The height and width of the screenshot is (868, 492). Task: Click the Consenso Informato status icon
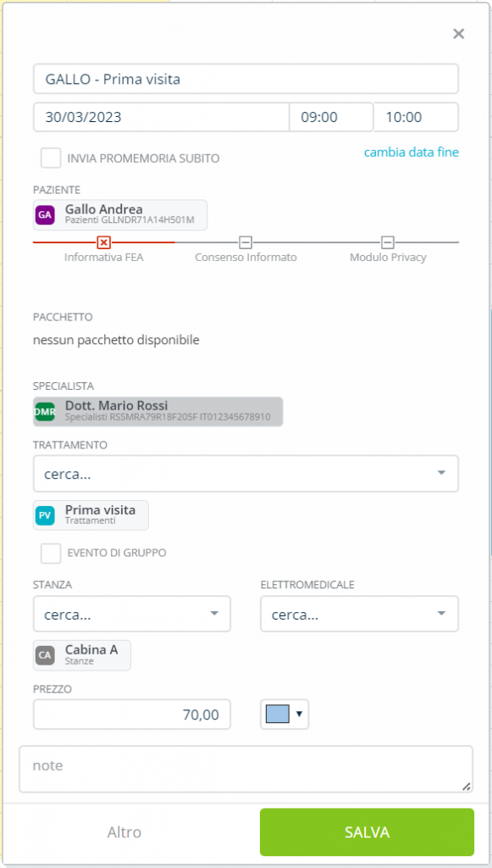click(x=246, y=242)
